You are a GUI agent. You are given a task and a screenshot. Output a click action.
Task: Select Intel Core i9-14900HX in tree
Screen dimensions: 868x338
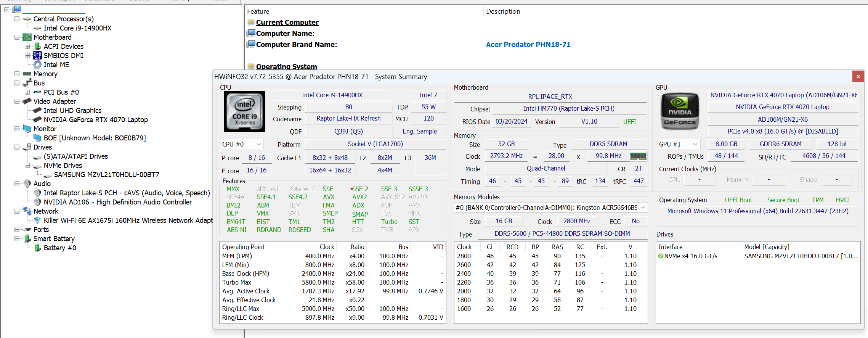point(77,28)
